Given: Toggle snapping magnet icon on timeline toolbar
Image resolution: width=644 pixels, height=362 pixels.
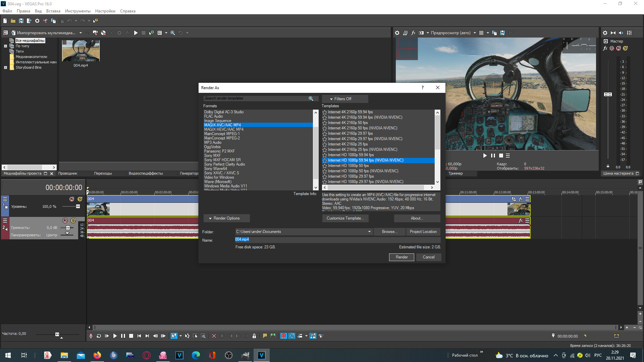Looking at the screenshot, I should (284, 336).
